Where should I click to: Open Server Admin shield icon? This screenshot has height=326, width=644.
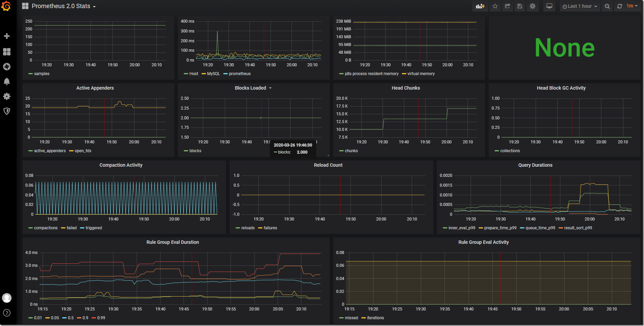7,111
